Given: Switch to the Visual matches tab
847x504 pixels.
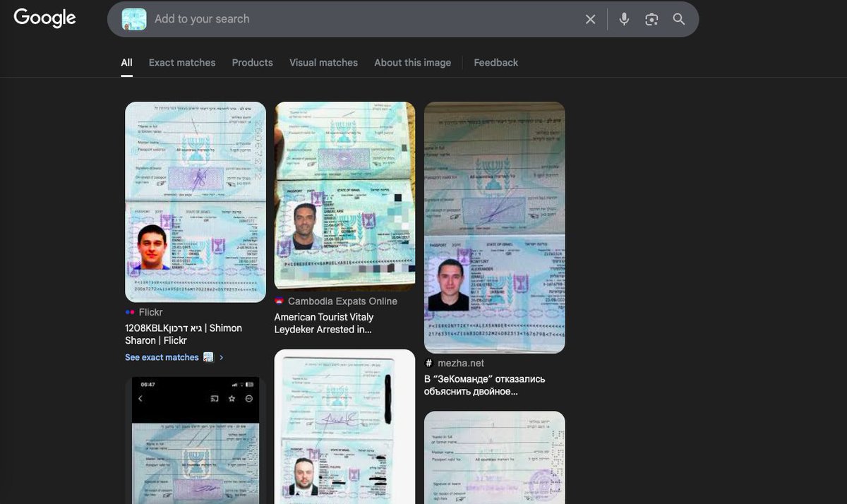Looking at the screenshot, I should tap(323, 63).
